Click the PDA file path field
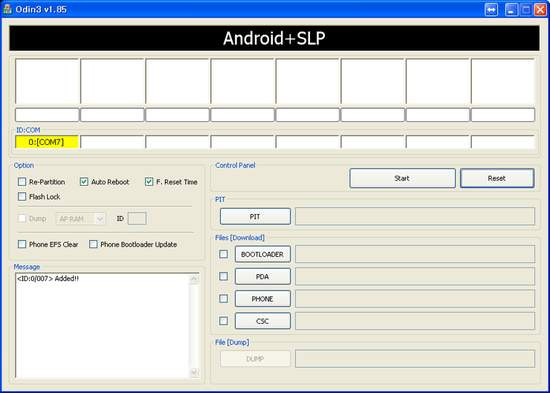This screenshot has height=393, width=550. [x=415, y=276]
